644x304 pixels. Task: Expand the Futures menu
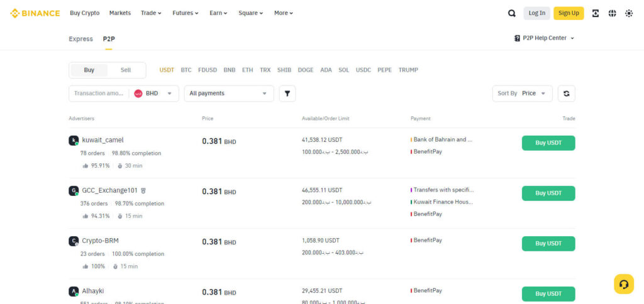[186, 13]
